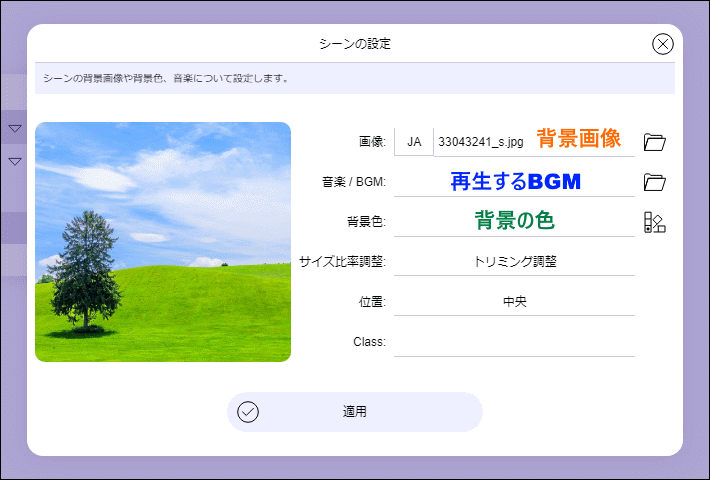Open the 位置 dropdown showing 中央
This screenshot has width=710, height=480.
click(514, 302)
